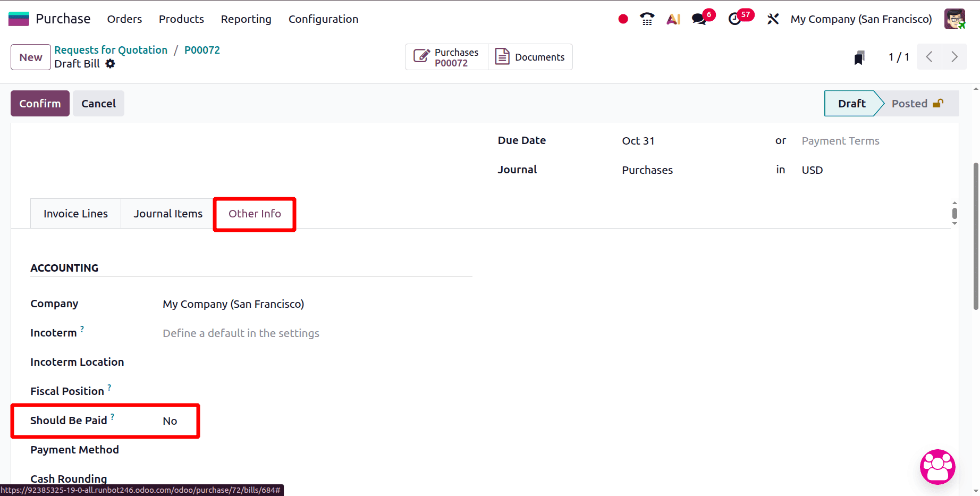This screenshot has height=496, width=980.
Task: Open the Purchase app home menu icon
Action: [x=18, y=18]
